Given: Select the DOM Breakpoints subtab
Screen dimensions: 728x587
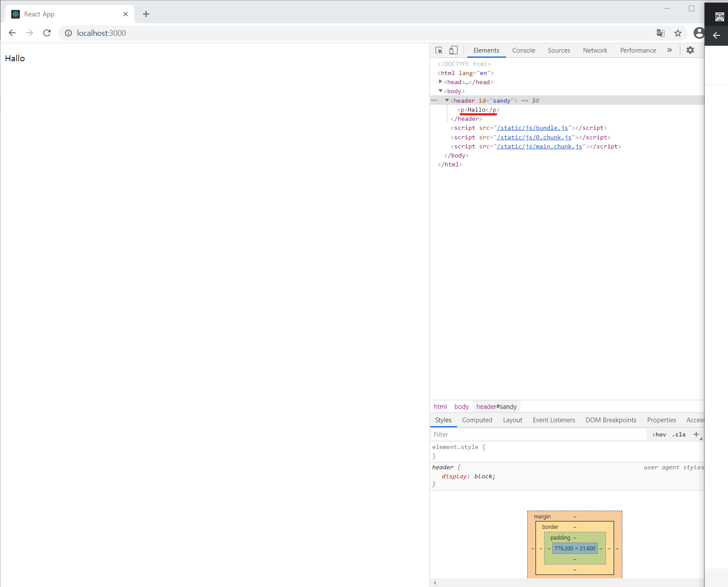Looking at the screenshot, I should pos(611,420).
